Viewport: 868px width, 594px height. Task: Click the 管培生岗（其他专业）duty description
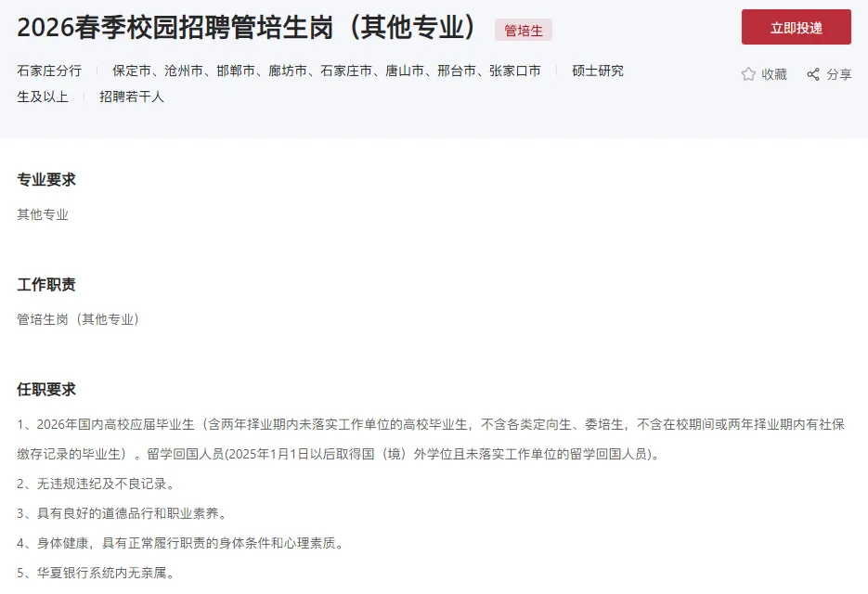[x=78, y=319]
